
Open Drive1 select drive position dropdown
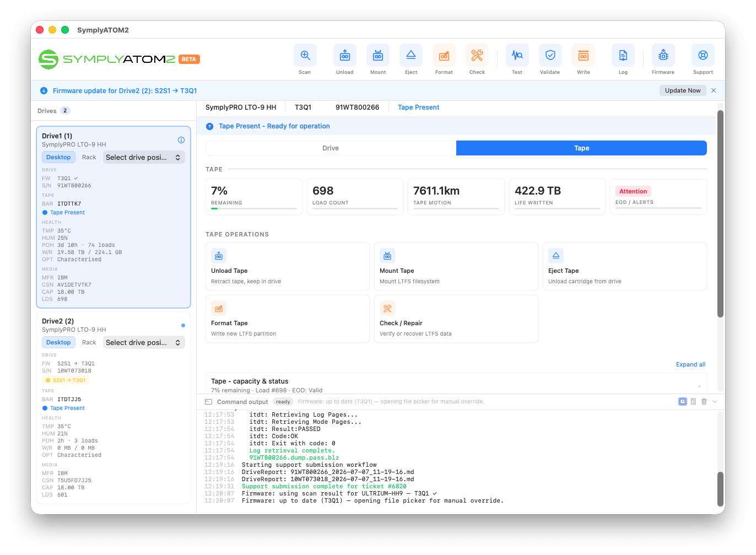(x=144, y=157)
